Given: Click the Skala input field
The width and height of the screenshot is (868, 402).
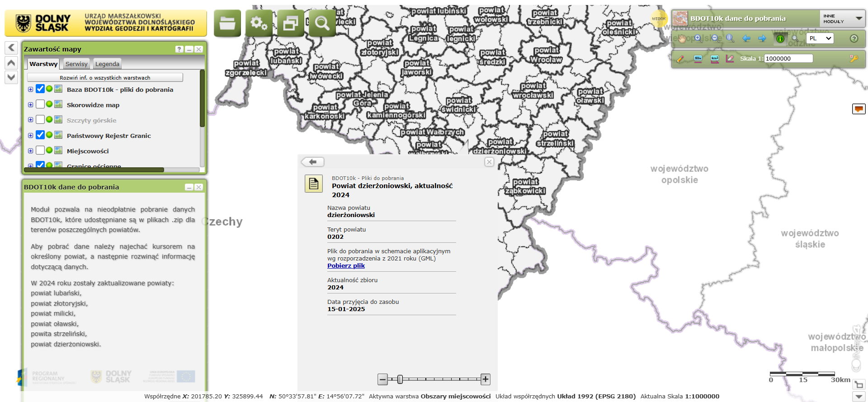Looking at the screenshot, I should pos(788,59).
